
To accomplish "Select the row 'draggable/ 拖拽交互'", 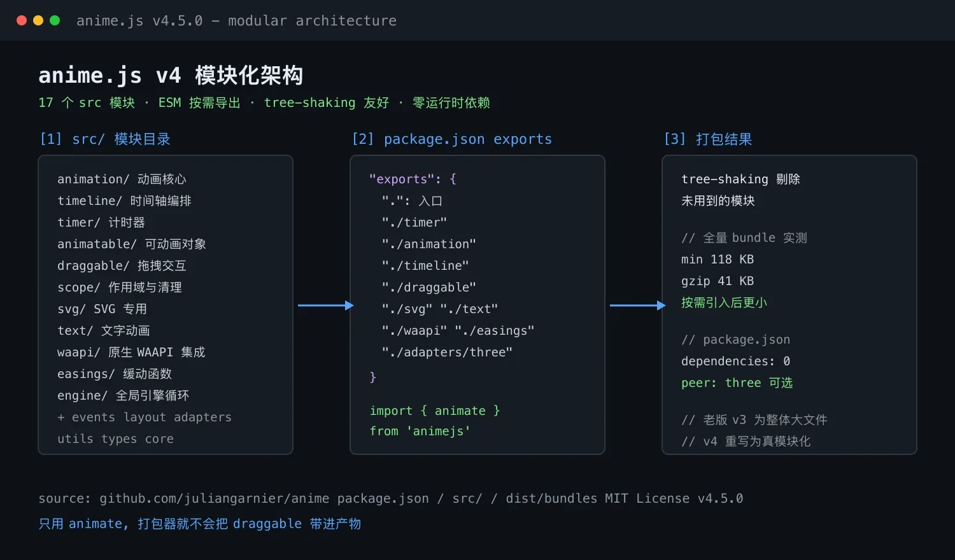I will coord(122,265).
